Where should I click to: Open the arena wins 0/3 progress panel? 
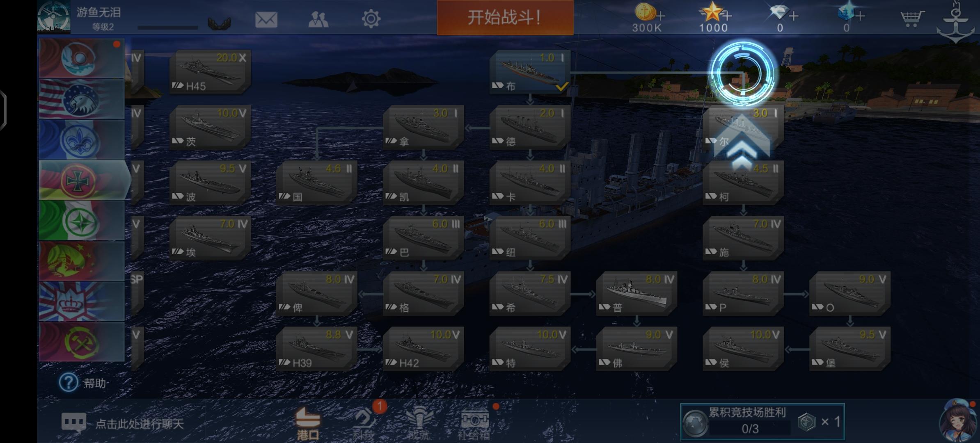pyautogui.click(x=762, y=421)
